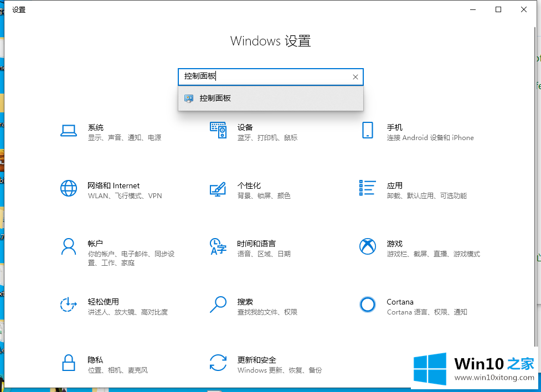Open the 网络和 Internet globe icon
The width and height of the screenshot is (541, 392).
69,188
